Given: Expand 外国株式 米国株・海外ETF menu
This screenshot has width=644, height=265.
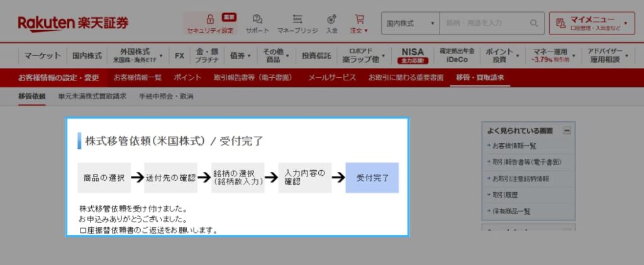Looking at the screenshot, I should point(138,55).
